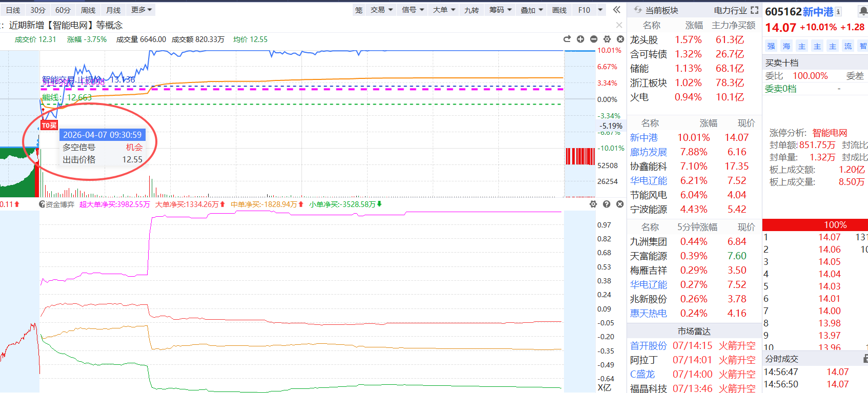Zoom out the chart with the minus icon

pos(594,39)
